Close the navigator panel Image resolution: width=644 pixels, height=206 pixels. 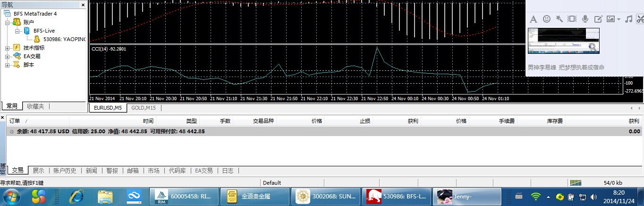coord(83,5)
